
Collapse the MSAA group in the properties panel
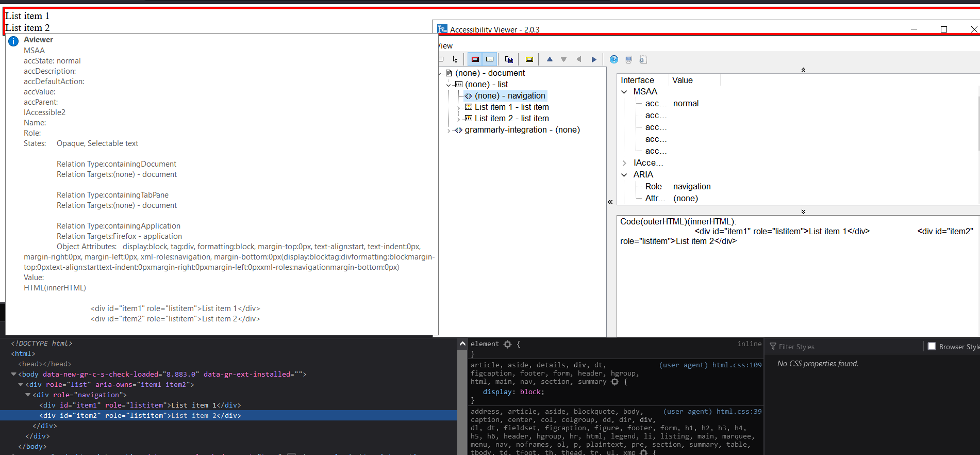tap(624, 92)
